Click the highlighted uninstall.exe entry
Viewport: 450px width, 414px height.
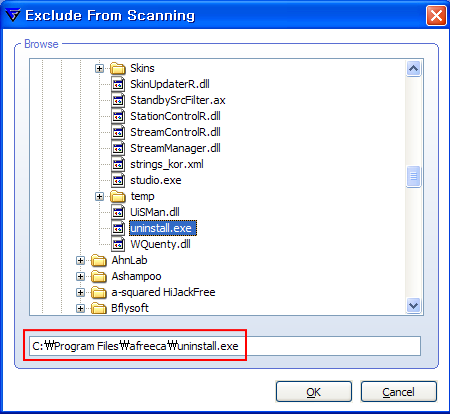(x=163, y=228)
